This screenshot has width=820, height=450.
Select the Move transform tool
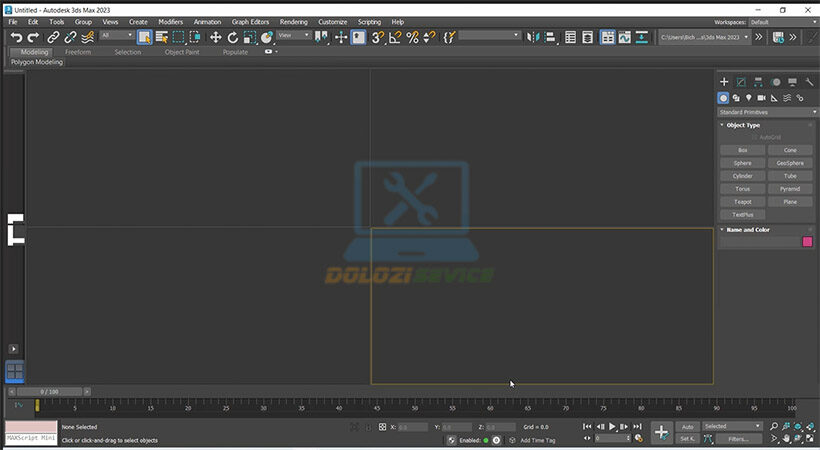215,37
